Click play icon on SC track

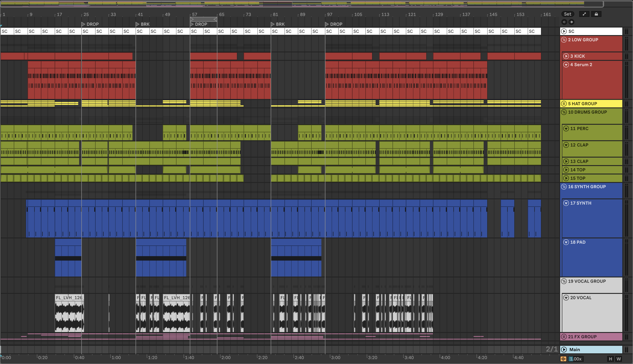click(x=564, y=31)
